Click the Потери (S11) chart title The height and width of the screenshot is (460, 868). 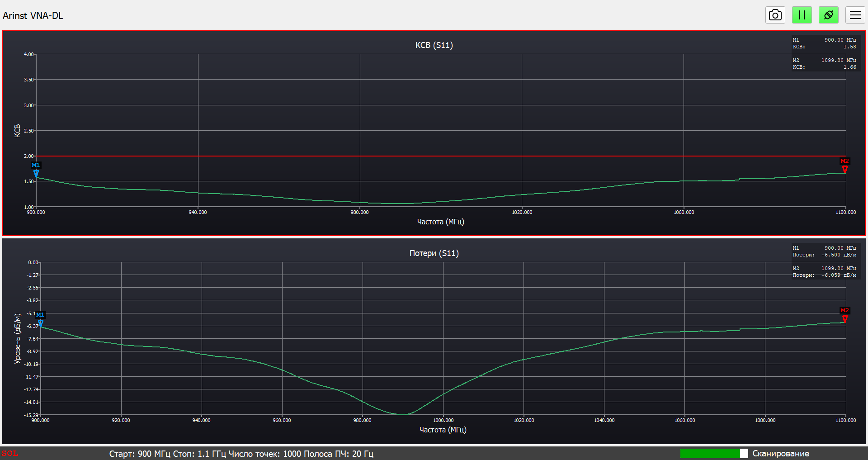[x=434, y=253]
